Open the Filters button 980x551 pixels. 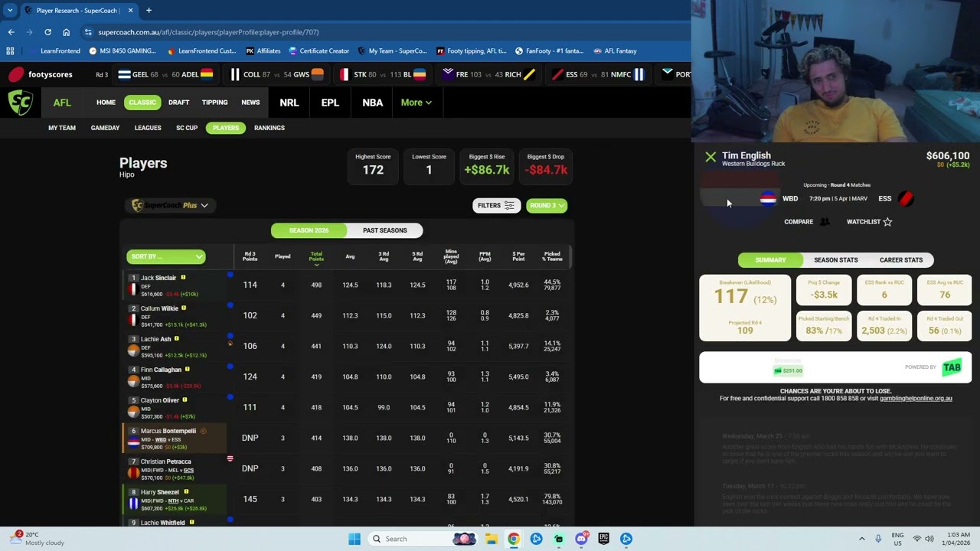click(496, 205)
